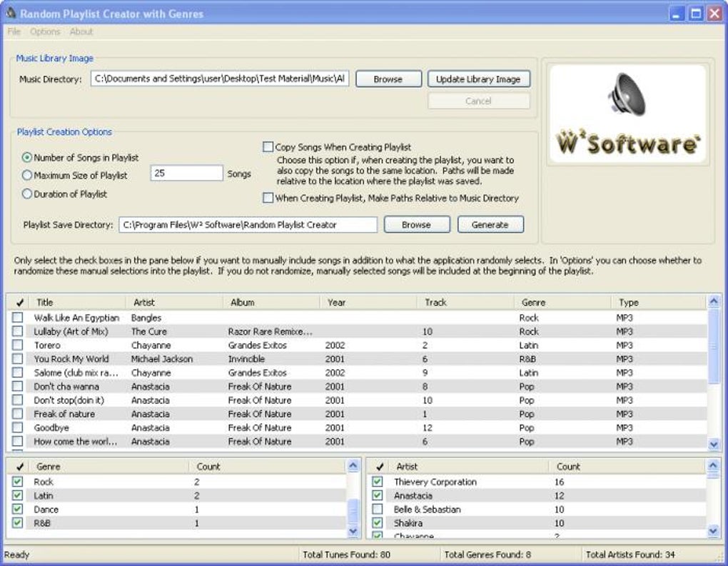This screenshot has height=566, width=728.
Task: Sort the song list by Type column
Action: click(659, 302)
